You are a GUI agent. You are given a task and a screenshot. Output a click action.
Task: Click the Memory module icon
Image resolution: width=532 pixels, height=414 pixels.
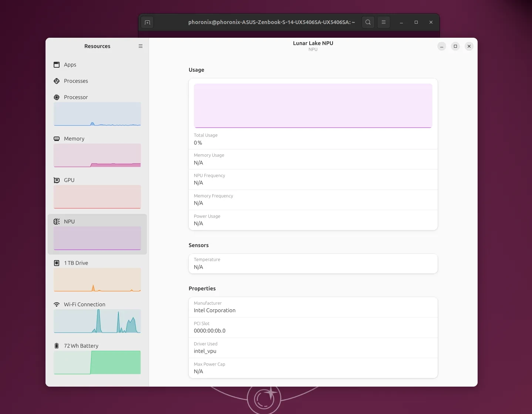tap(57, 139)
